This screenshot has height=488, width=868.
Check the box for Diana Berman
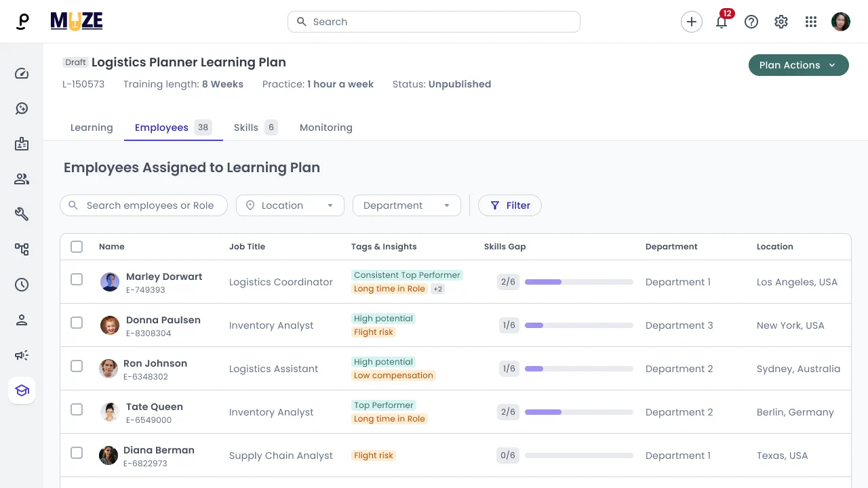77,453
